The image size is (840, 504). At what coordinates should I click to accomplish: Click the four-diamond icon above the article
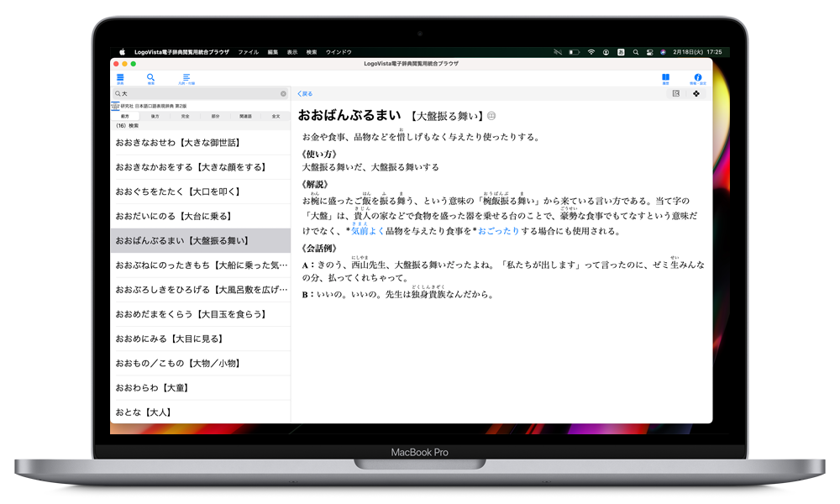point(696,94)
